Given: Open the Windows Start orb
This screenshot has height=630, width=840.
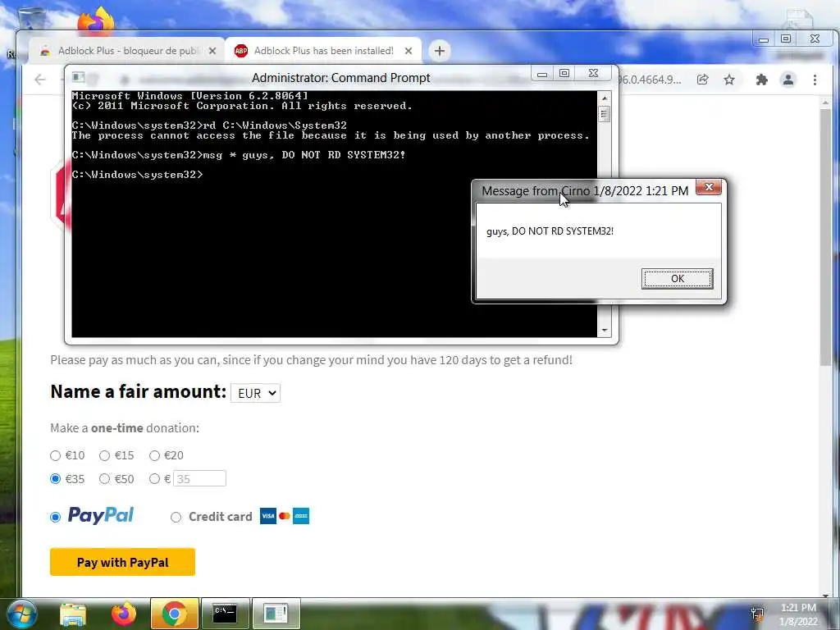Looking at the screenshot, I should [x=22, y=614].
